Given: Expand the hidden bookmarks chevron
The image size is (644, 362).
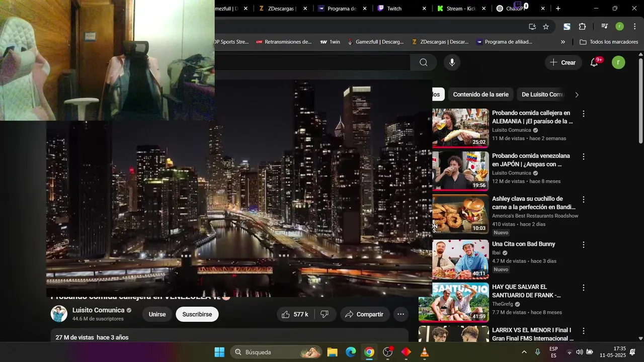Looking at the screenshot, I should pyautogui.click(x=563, y=42).
